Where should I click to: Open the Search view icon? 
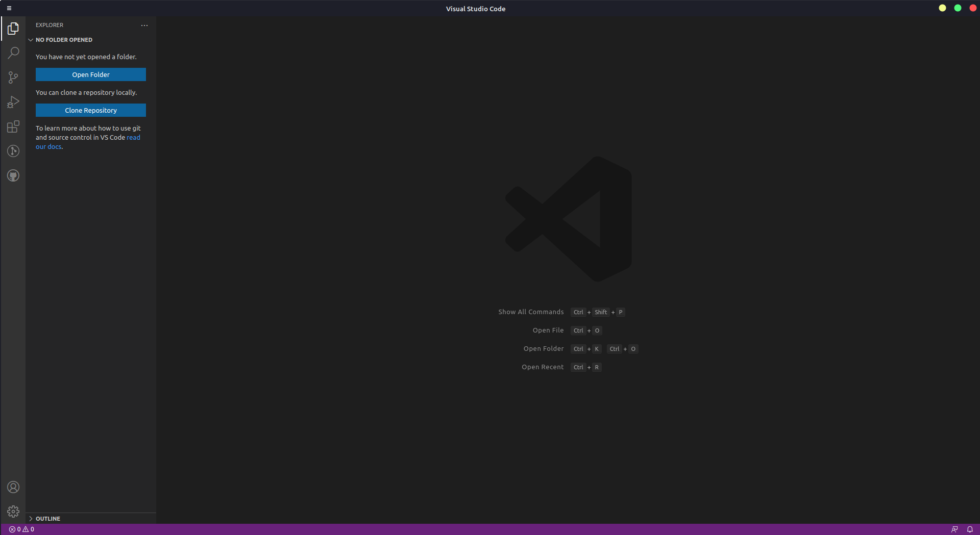13,53
